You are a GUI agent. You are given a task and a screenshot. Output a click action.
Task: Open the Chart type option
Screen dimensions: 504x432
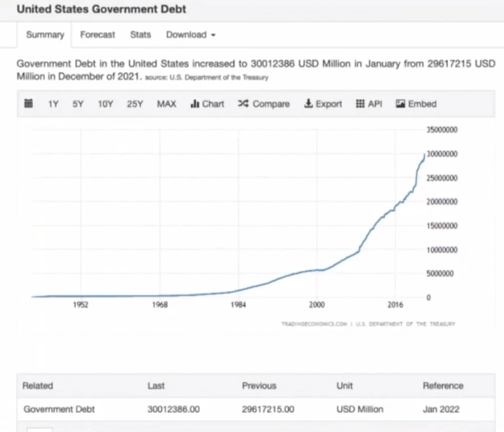tap(207, 104)
